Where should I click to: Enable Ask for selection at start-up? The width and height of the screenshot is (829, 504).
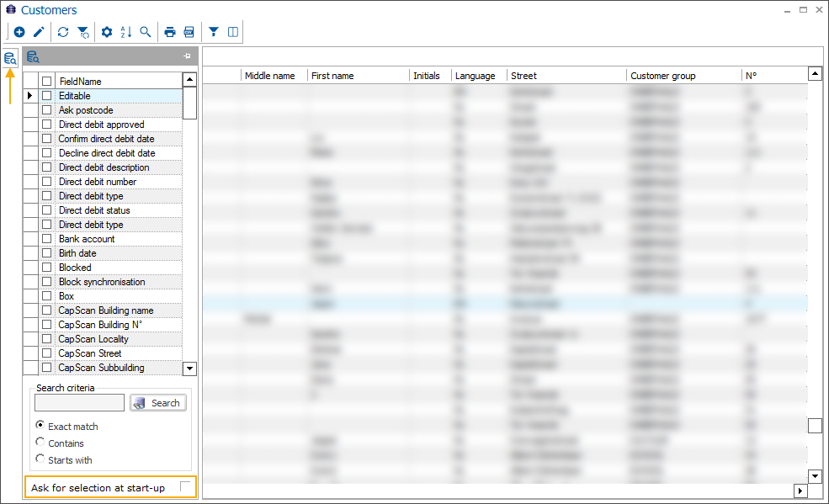click(185, 487)
